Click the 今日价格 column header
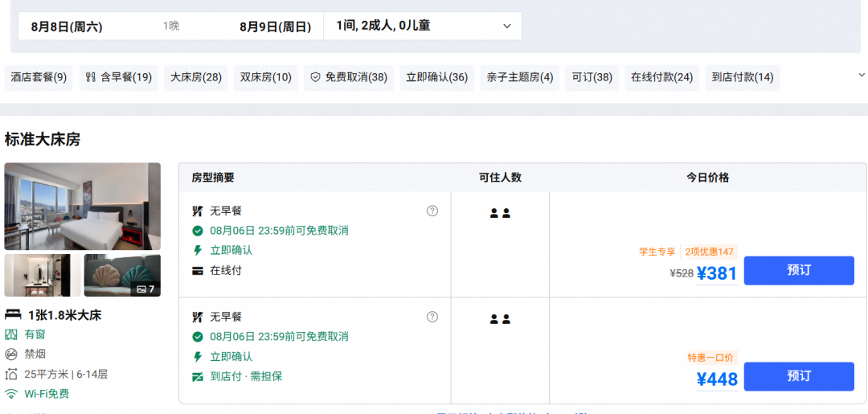868x414 pixels. pyautogui.click(x=708, y=178)
